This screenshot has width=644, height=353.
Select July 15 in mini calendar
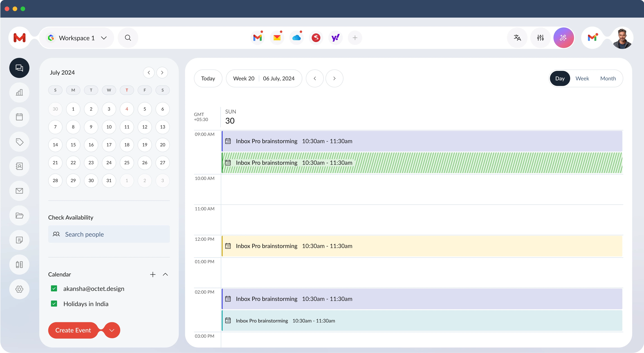pyautogui.click(x=73, y=145)
